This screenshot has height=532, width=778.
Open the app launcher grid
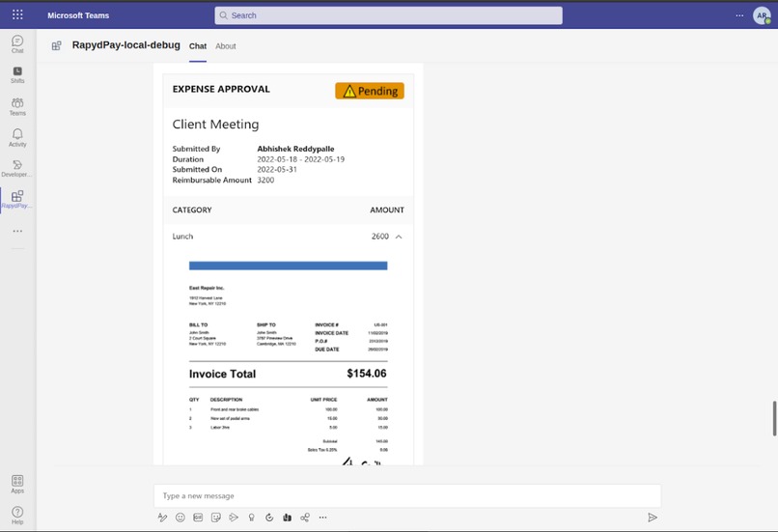[17, 14]
